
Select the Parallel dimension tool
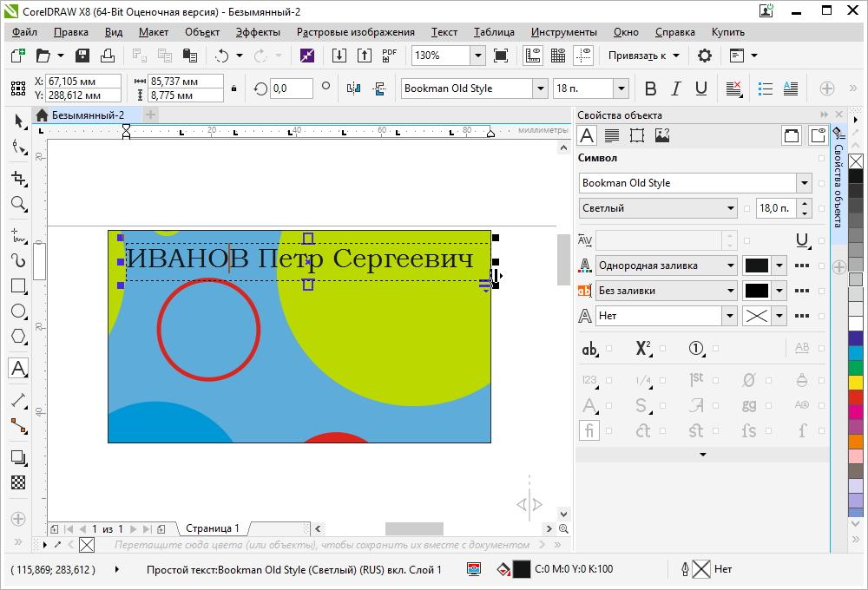click(x=19, y=400)
